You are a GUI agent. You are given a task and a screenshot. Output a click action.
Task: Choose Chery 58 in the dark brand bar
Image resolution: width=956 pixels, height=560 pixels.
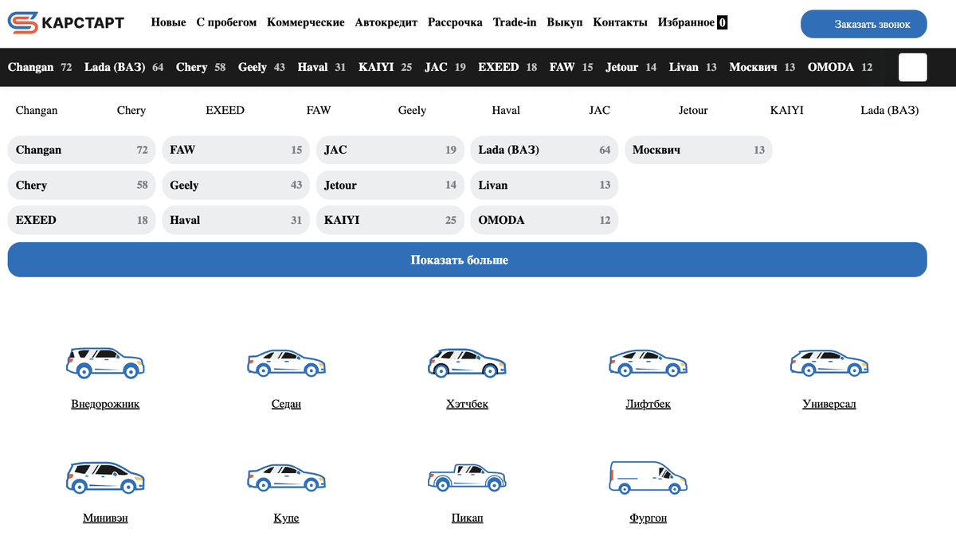click(201, 67)
